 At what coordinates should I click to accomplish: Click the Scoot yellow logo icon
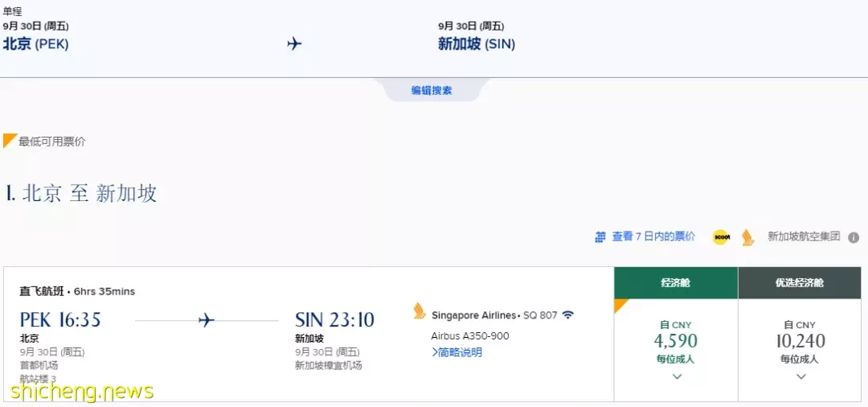click(x=721, y=237)
